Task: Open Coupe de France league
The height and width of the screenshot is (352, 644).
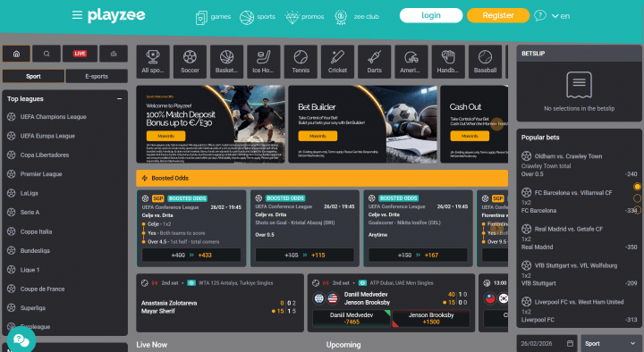Action: (42, 289)
